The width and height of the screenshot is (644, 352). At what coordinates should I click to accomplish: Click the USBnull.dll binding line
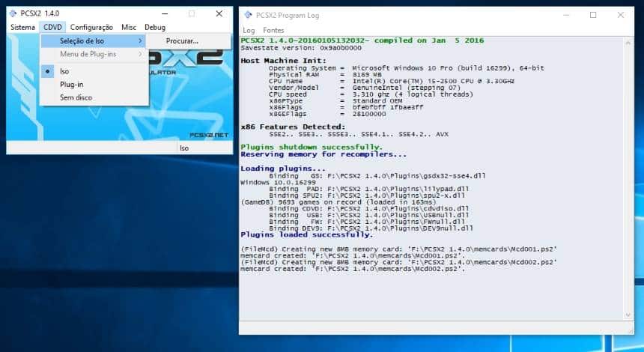coord(369,215)
